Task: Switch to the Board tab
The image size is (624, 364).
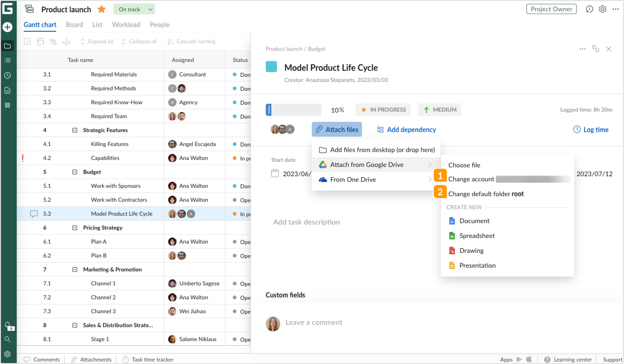Action: [74, 25]
